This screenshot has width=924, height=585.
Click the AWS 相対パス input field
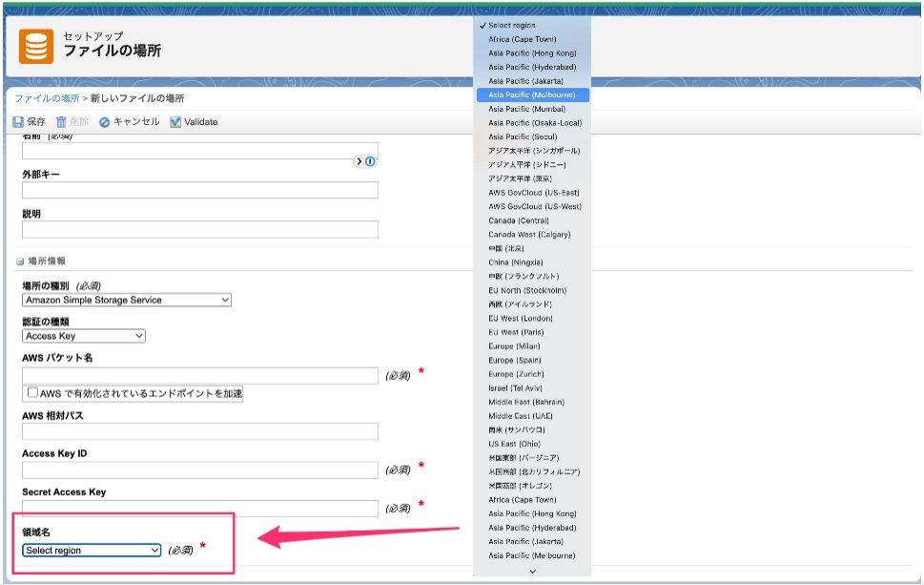coord(200,431)
